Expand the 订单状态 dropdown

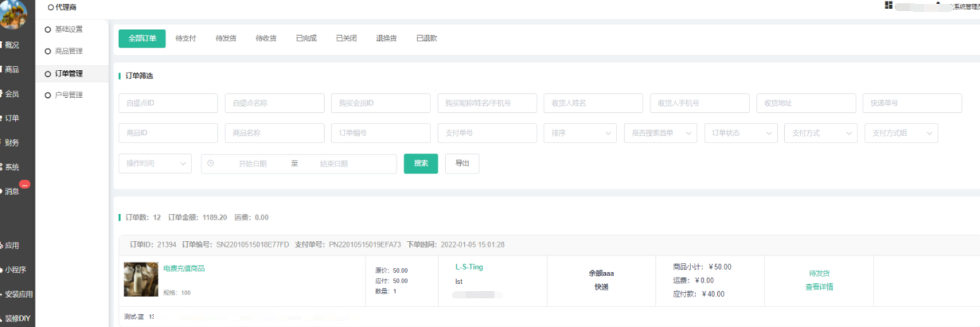point(740,133)
